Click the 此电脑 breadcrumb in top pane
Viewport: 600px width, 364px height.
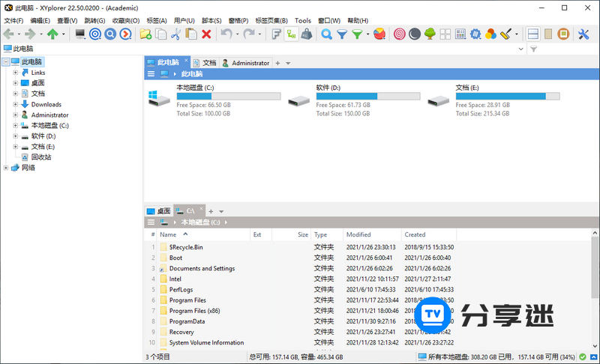(x=193, y=74)
